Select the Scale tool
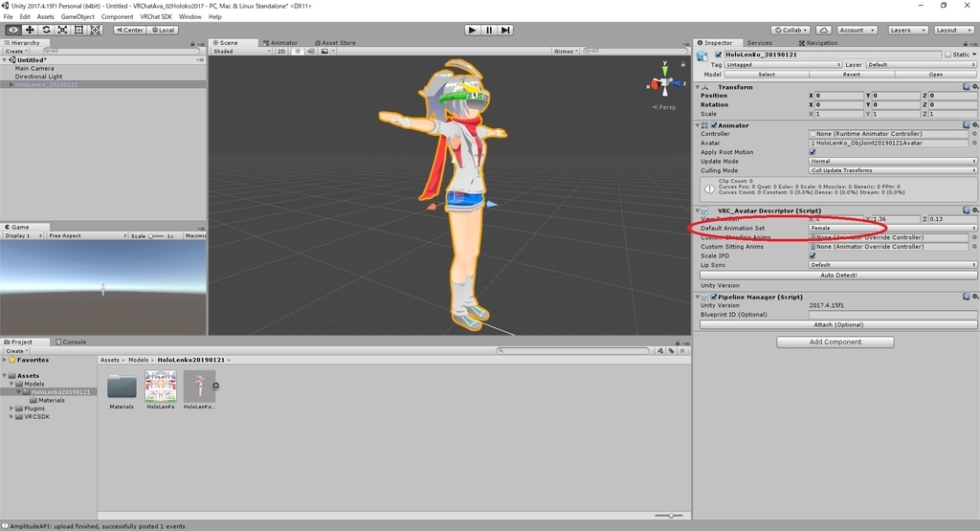 [62, 30]
